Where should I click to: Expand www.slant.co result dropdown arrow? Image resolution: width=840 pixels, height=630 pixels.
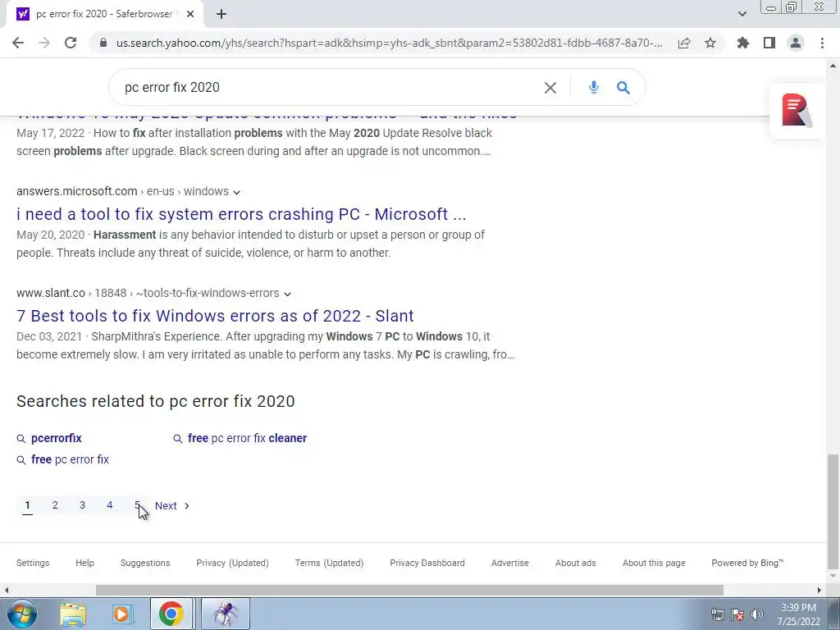[x=287, y=294]
